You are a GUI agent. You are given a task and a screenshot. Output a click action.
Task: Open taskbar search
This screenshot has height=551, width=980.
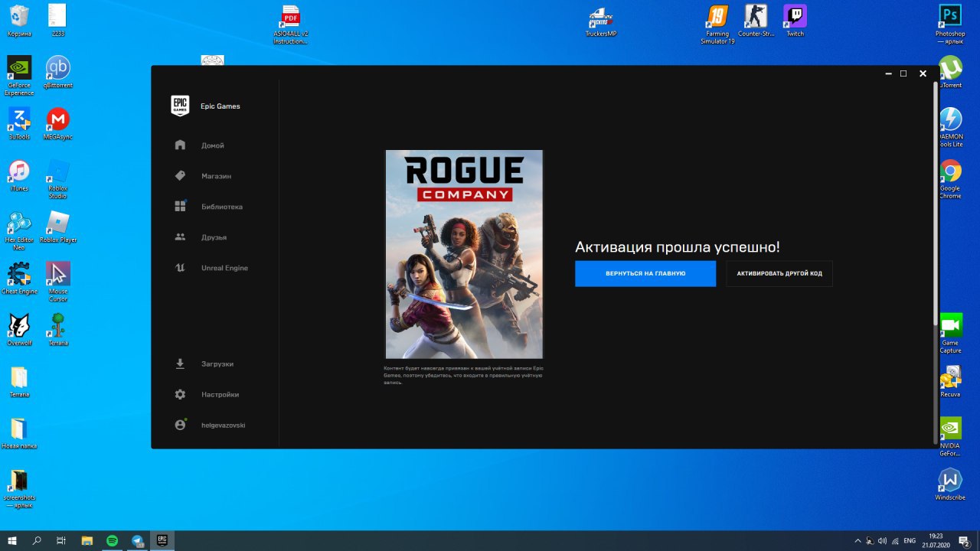[x=37, y=540]
